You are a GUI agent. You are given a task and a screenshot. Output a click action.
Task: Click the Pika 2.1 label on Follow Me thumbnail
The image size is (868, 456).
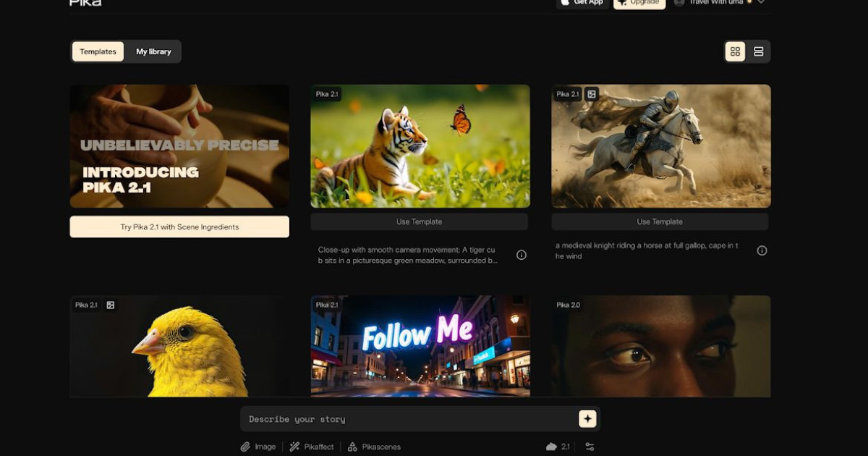tap(327, 305)
